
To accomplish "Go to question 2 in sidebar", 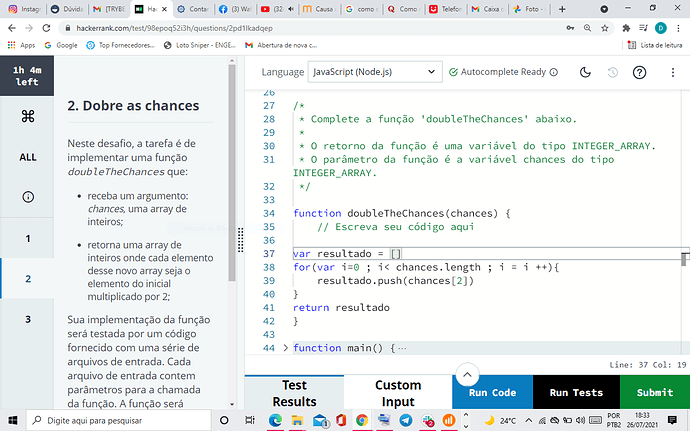I will point(27,279).
